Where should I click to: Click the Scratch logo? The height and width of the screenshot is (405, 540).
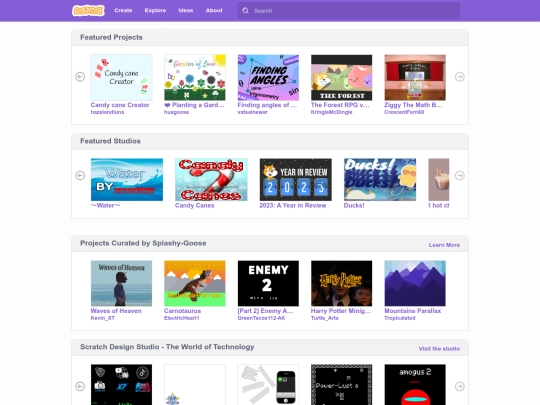point(88,10)
